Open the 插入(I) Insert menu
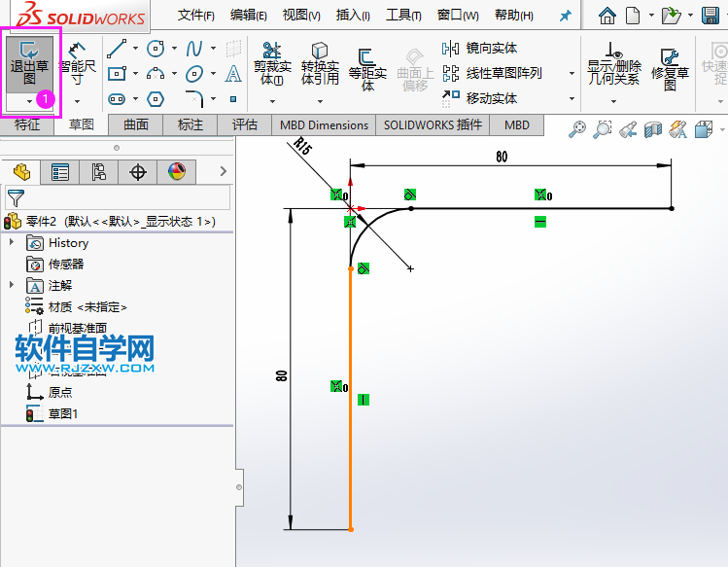This screenshot has width=728, height=567. pos(353,16)
